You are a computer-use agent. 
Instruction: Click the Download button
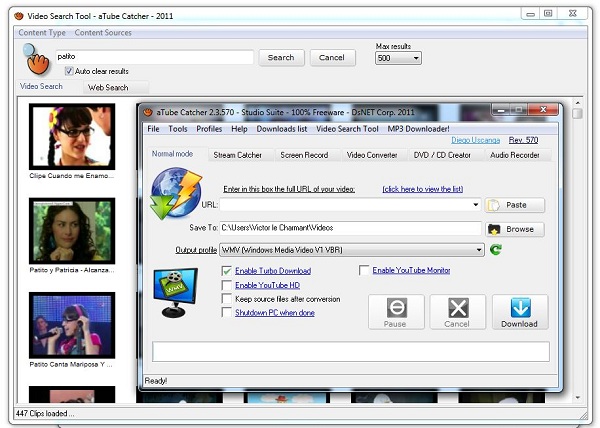(x=520, y=312)
